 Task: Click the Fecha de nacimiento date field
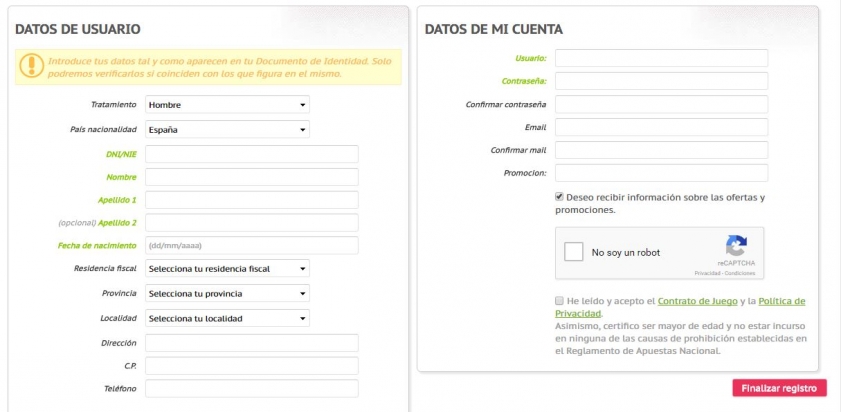(x=252, y=246)
